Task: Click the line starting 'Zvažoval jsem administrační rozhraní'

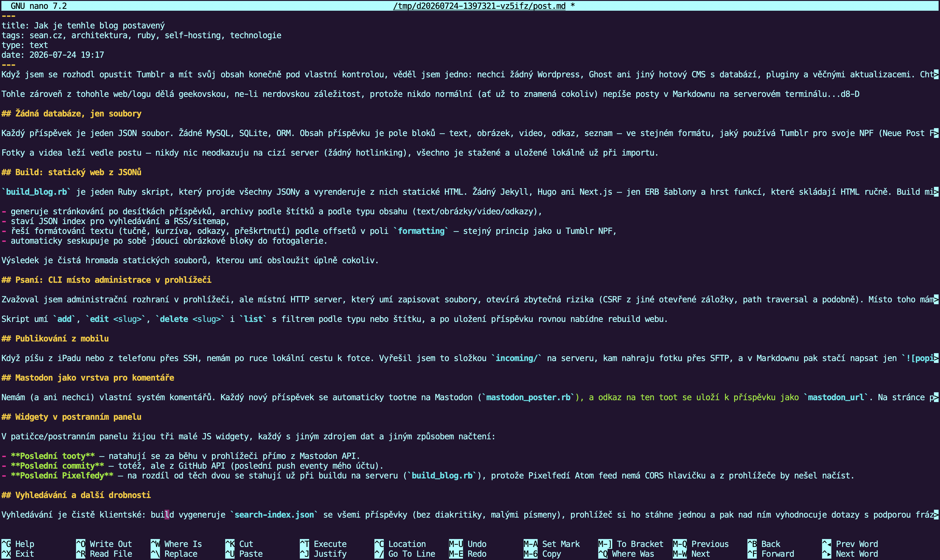Action: point(470,299)
